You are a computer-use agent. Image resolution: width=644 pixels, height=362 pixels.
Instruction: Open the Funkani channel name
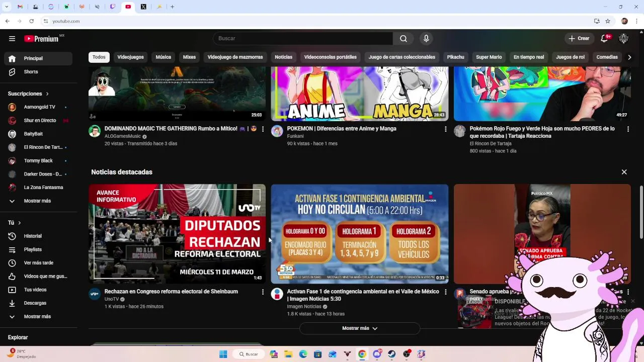295,136
